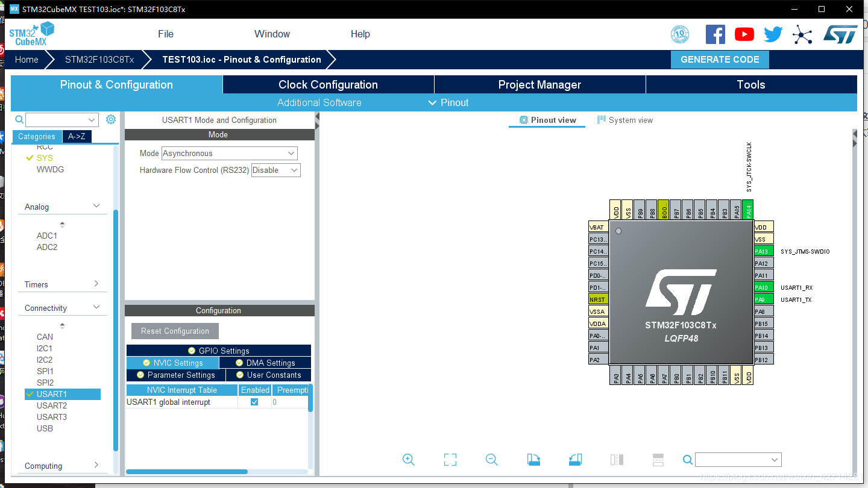Switch to System view

(x=625, y=120)
